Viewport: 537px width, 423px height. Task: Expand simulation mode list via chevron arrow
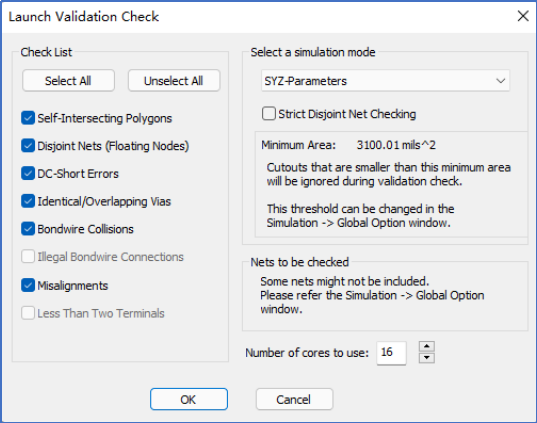501,81
